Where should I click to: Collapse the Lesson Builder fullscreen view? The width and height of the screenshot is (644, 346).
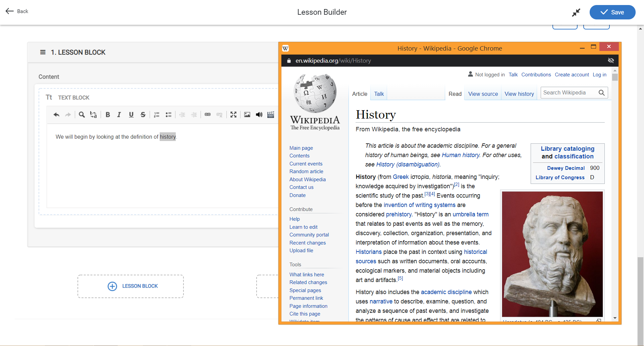tap(576, 13)
